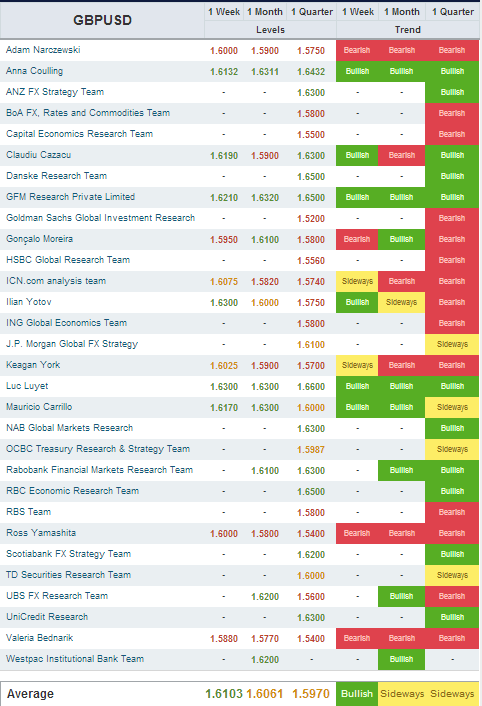
Task: Open J.P. Morgan Global FX Strategy
Action: coord(72,344)
